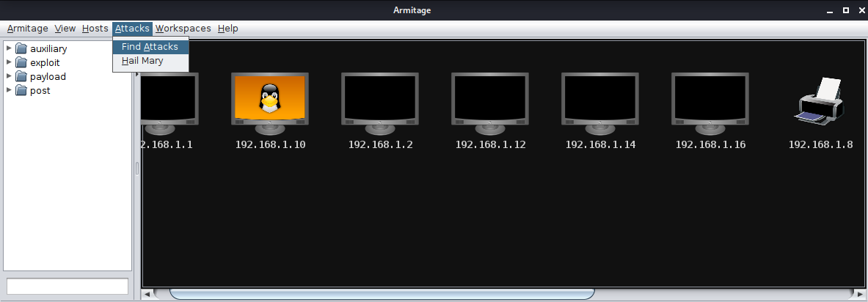
Task: Click the module search text field
Action: 68,286
